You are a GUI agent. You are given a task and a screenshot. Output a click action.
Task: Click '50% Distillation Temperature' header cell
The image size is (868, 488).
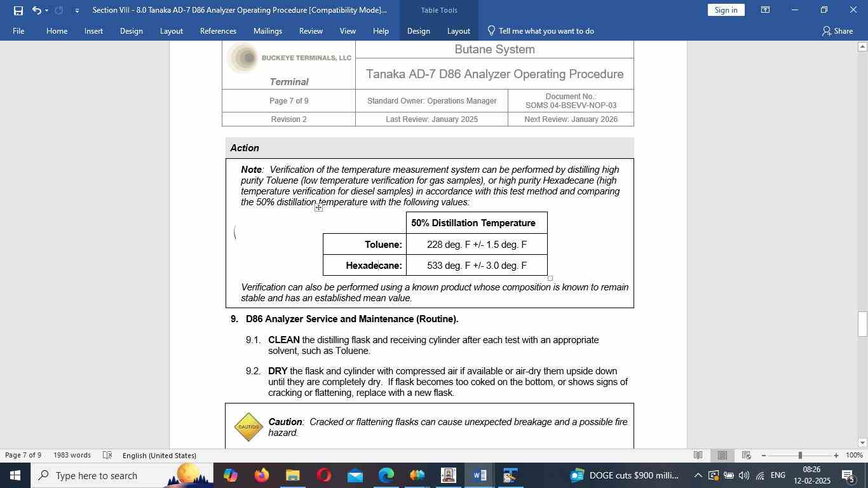tap(477, 223)
